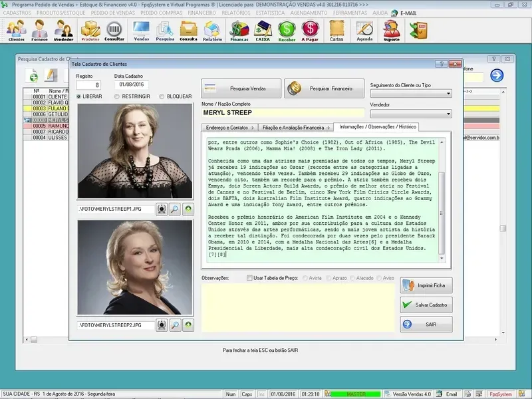Open the Receber toolbar icon

click(x=287, y=31)
